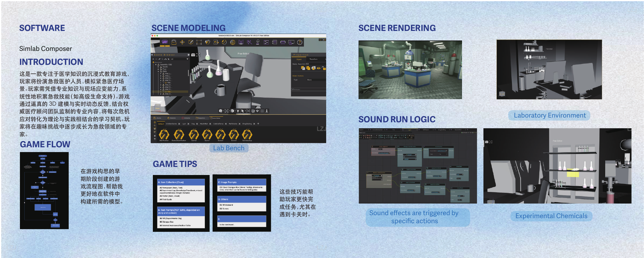
Task: Open the Help question mark icon
Action: (x=300, y=42)
